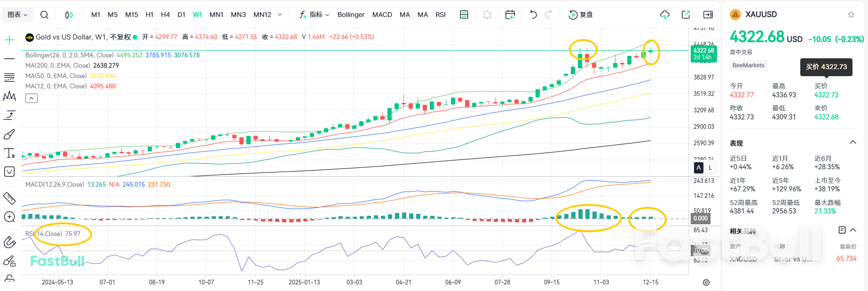Expand the 指标 indicators dropdown

pyautogui.click(x=315, y=15)
